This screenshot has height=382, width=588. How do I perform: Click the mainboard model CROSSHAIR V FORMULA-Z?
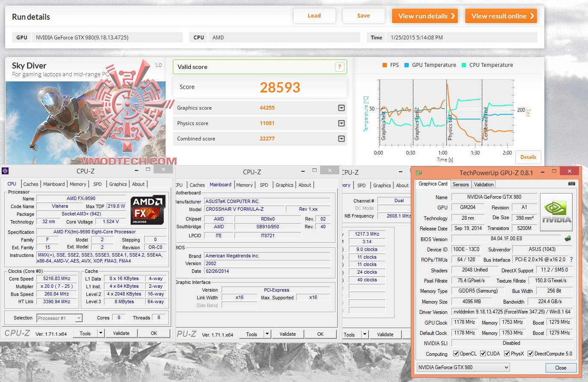(x=244, y=209)
